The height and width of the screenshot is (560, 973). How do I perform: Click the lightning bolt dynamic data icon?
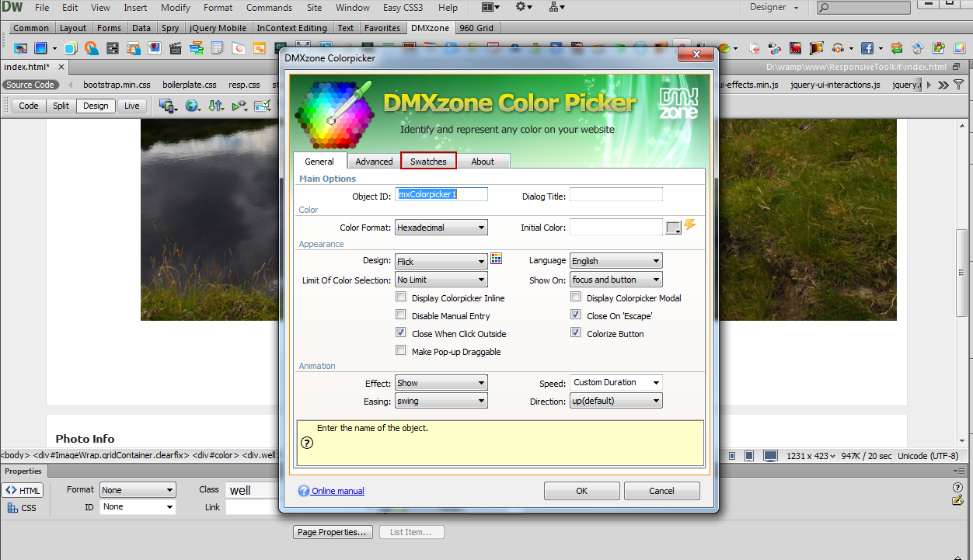point(689,225)
